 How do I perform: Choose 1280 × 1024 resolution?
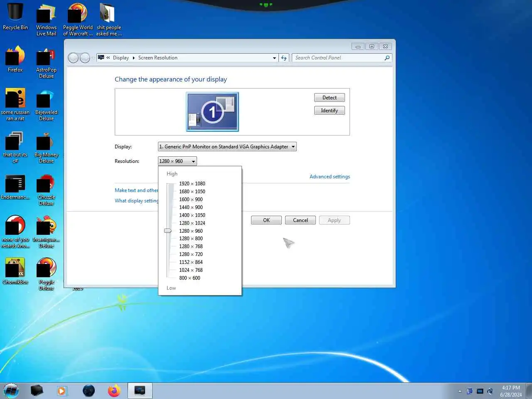pos(192,223)
